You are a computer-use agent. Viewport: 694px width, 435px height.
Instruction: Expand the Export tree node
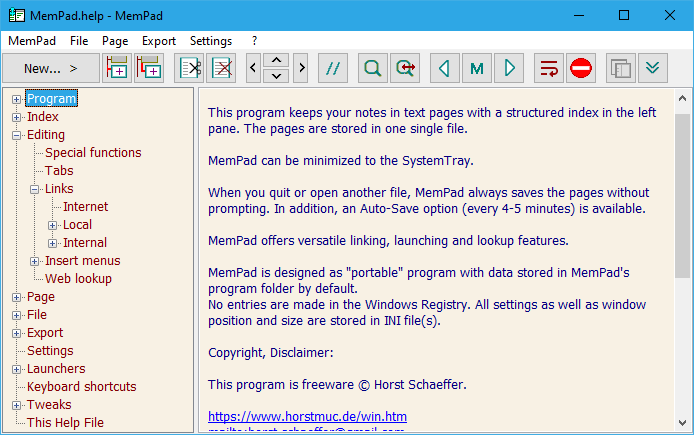(16, 334)
